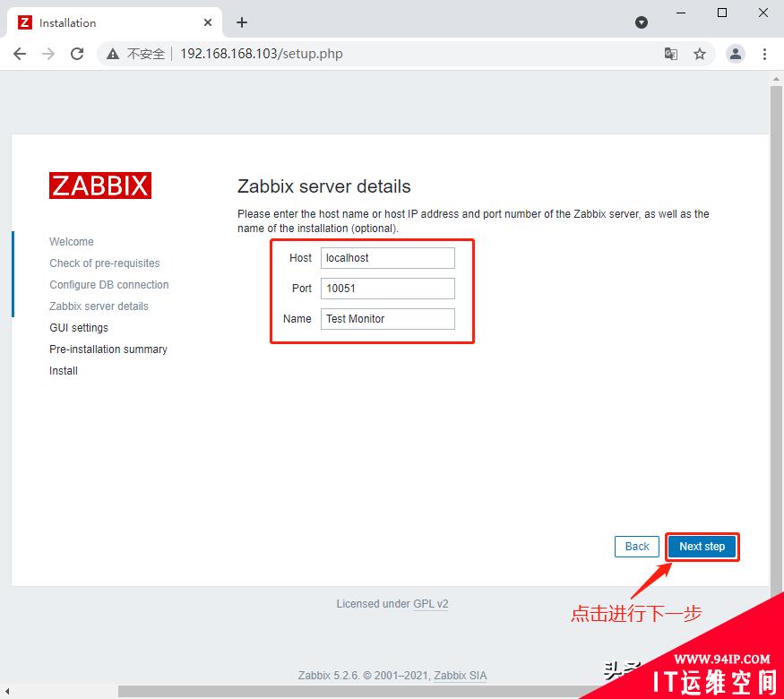The height and width of the screenshot is (699, 784).
Task: Select the Welcome step in the sidebar
Action: (x=72, y=241)
